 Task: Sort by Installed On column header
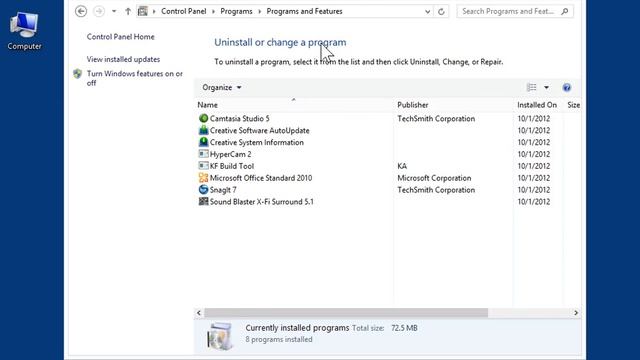[538, 105]
